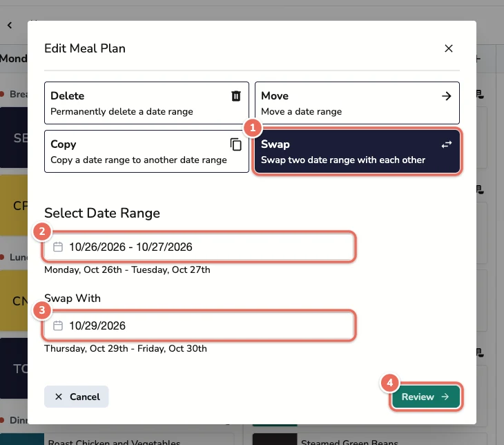Click 'Copy a date range to another date range' text
The height and width of the screenshot is (445, 504).
(x=139, y=160)
